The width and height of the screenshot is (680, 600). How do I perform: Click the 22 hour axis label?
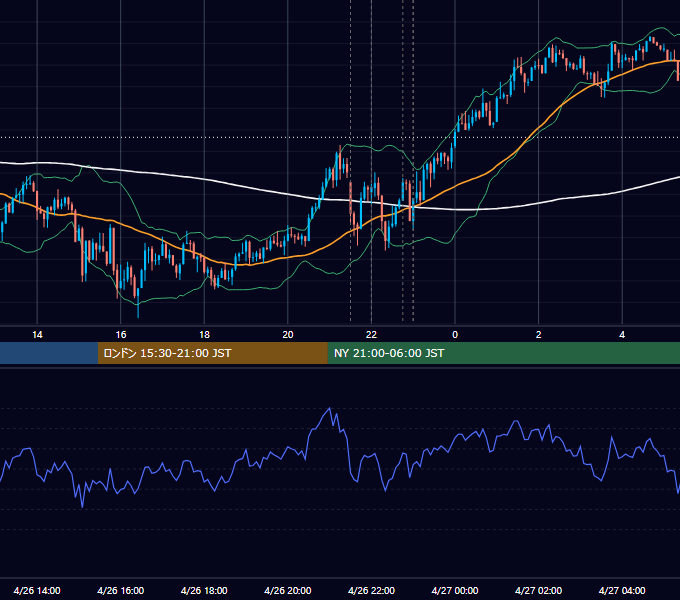click(x=371, y=335)
